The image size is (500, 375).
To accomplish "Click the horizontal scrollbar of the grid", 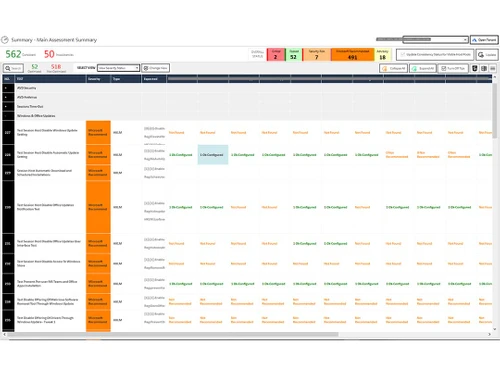I will pyautogui.click(x=173, y=334).
